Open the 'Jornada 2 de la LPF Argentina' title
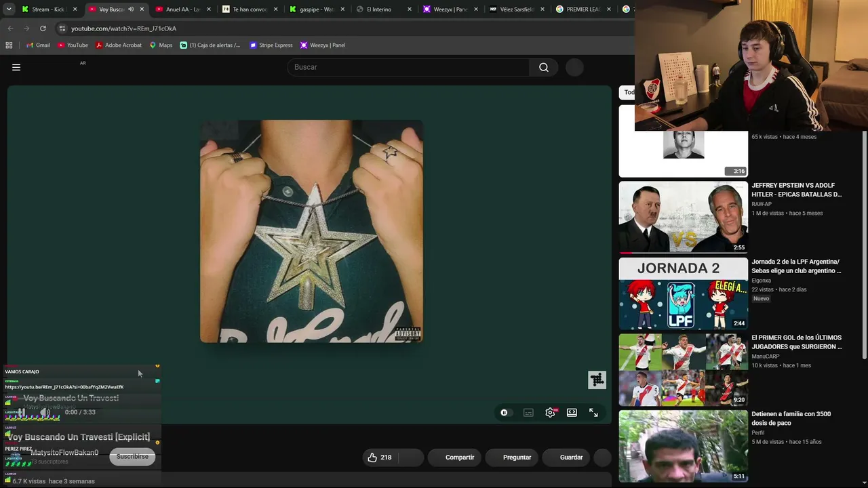 coord(796,266)
